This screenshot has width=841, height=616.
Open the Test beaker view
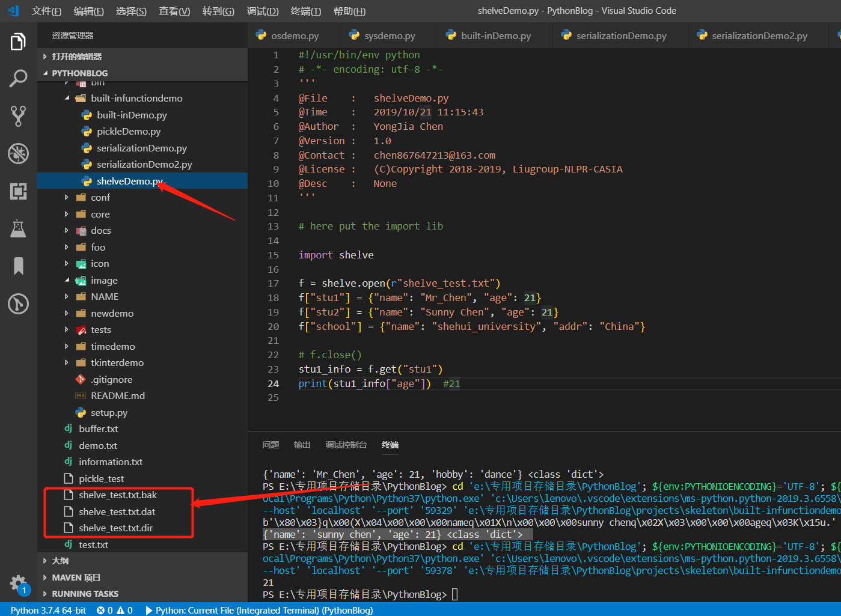[18, 228]
